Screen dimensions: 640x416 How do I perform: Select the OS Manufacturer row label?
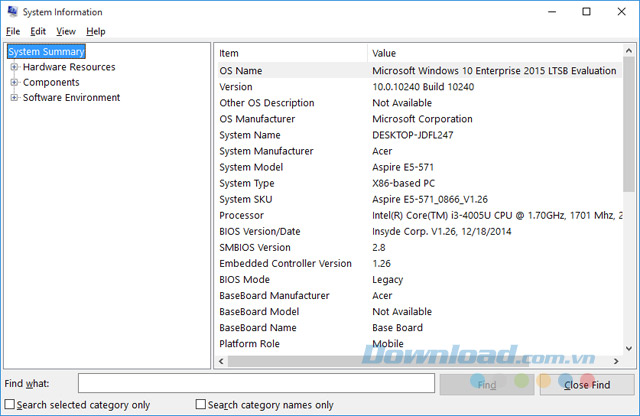click(x=257, y=119)
